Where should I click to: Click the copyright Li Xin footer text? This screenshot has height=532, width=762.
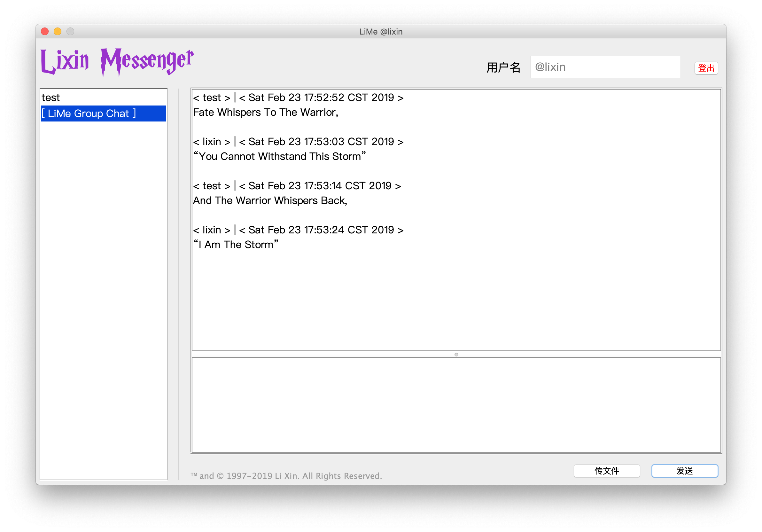pyautogui.click(x=286, y=476)
